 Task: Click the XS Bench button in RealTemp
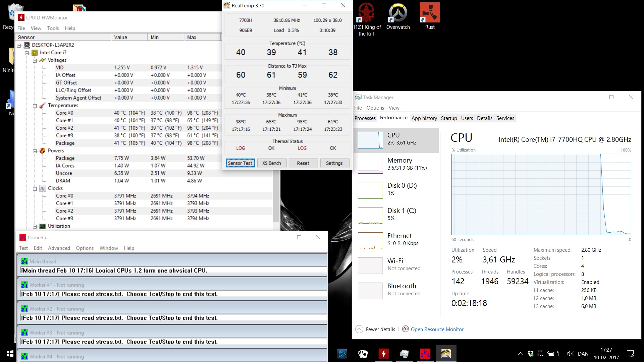pyautogui.click(x=272, y=163)
